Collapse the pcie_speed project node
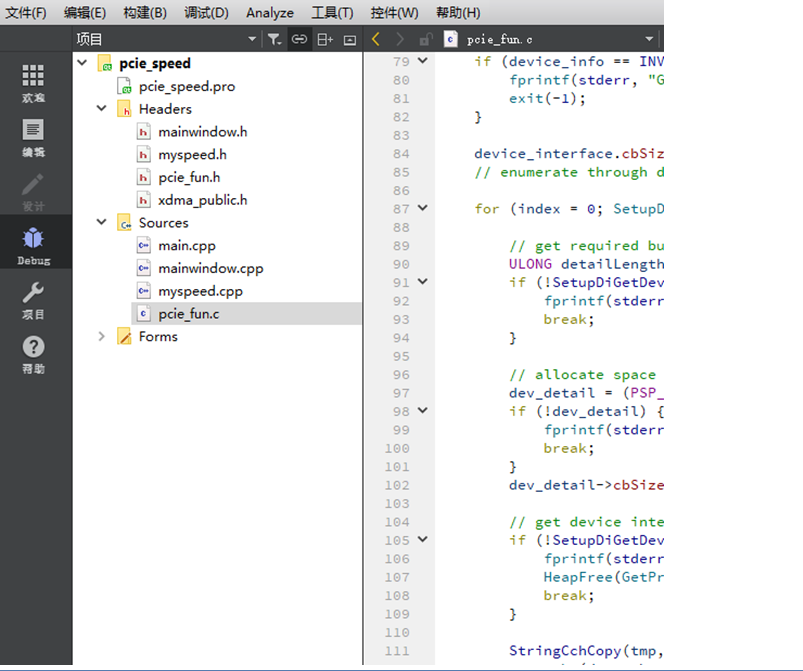The image size is (803, 671). tap(82, 62)
